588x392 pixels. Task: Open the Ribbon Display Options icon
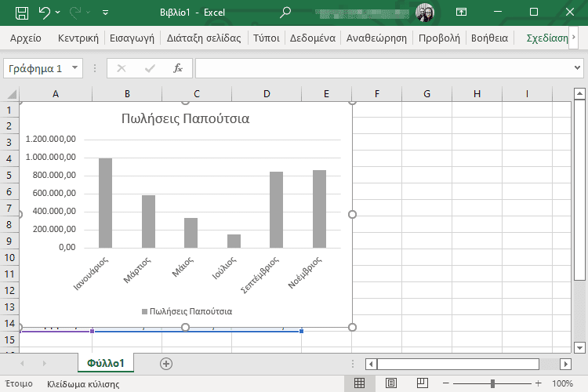[x=462, y=12]
